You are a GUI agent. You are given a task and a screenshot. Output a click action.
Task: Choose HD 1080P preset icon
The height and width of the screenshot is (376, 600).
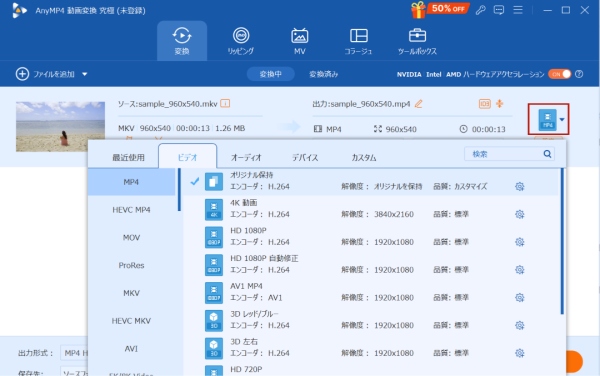pyautogui.click(x=214, y=237)
